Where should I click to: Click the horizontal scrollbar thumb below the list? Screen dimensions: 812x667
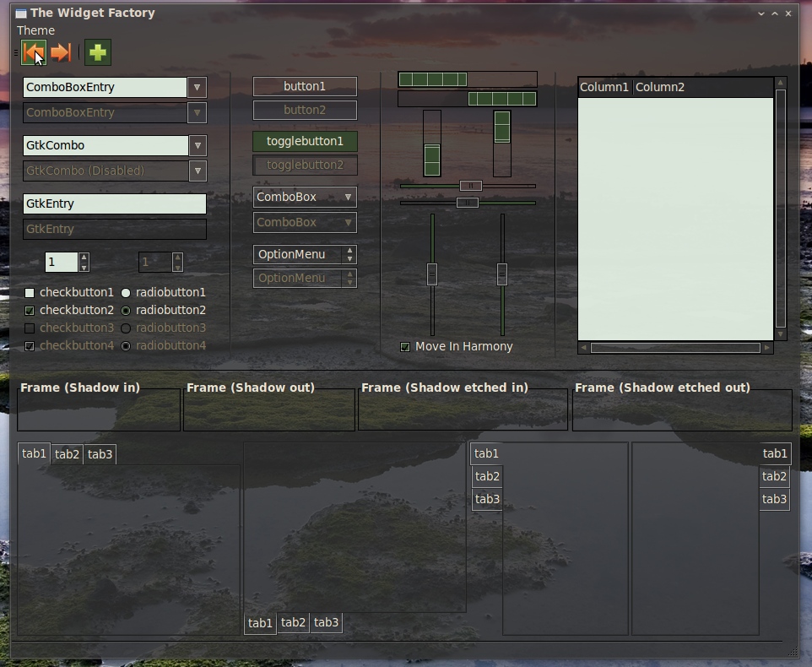point(675,348)
